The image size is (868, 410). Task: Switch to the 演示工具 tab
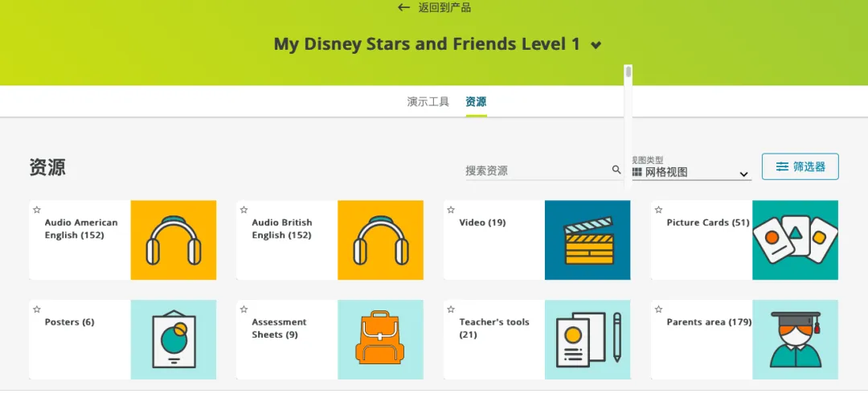[428, 102]
